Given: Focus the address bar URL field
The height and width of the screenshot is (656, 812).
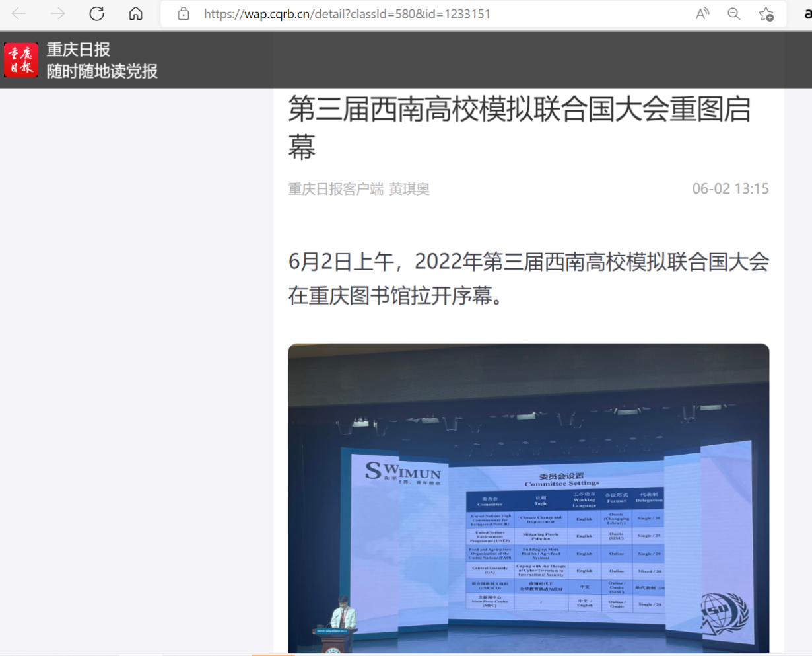Looking at the screenshot, I should [x=396, y=14].
